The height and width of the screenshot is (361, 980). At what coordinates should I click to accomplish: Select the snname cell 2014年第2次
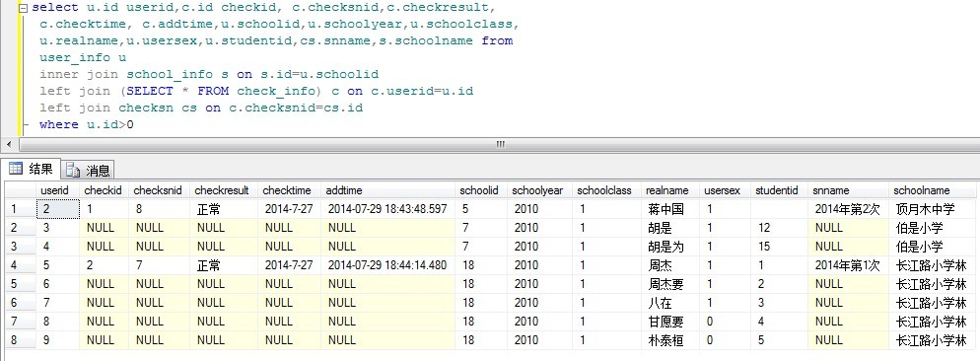coord(848,209)
